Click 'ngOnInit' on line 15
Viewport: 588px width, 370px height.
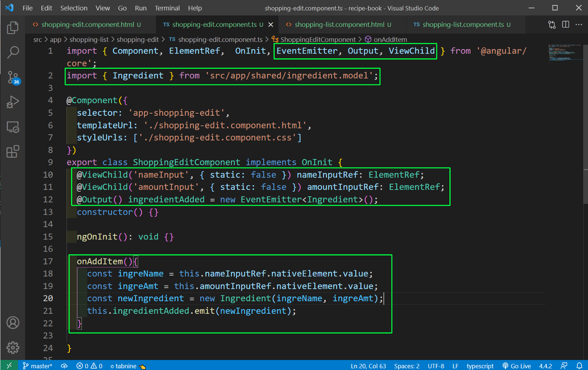point(97,237)
